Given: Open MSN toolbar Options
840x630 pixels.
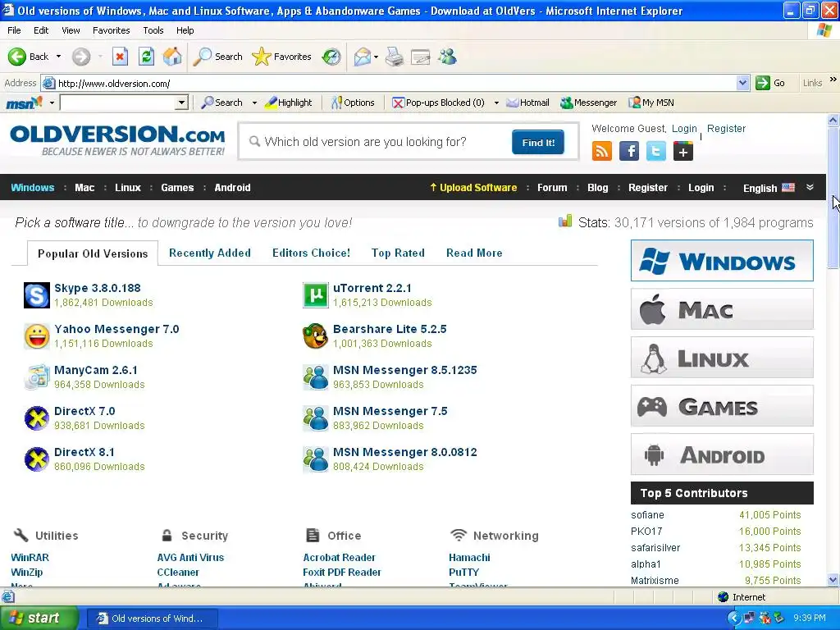Looking at the screenshot, I should (x=353, y=103).
